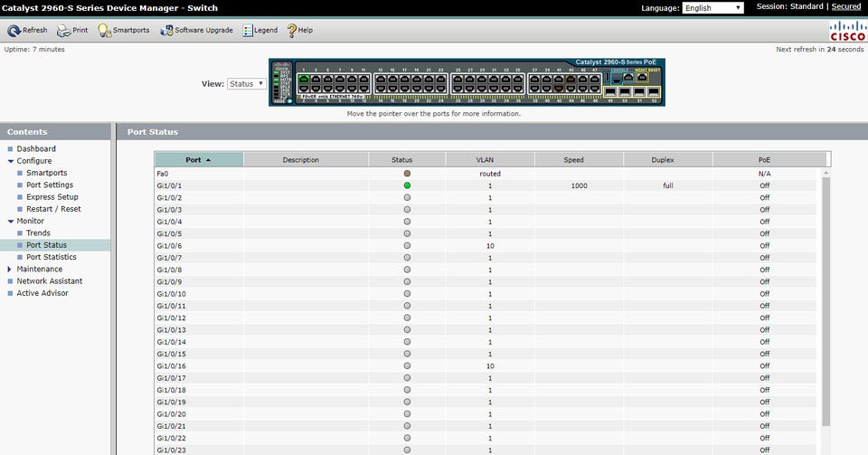Click the Secured session link
The height and width of the screenshot is (455, 868).
click(845, 6)
